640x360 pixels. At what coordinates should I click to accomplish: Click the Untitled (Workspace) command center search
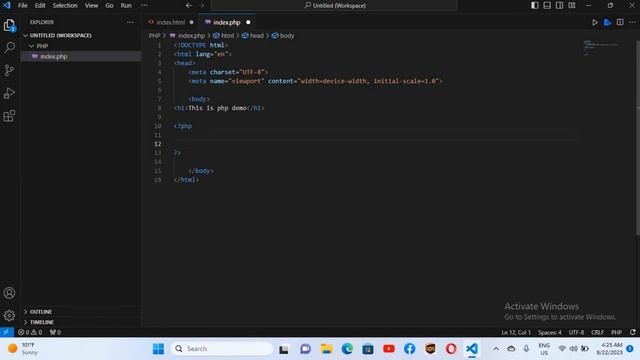[x=335, y=5]
